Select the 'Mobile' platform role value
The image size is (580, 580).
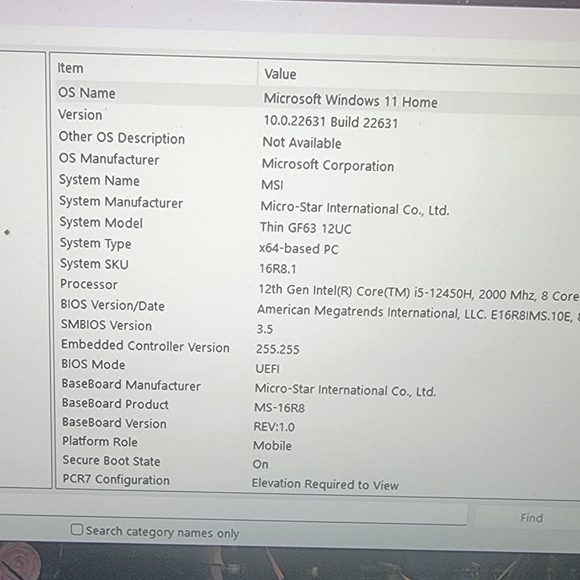pyautogui.click(x=272, y=445)
